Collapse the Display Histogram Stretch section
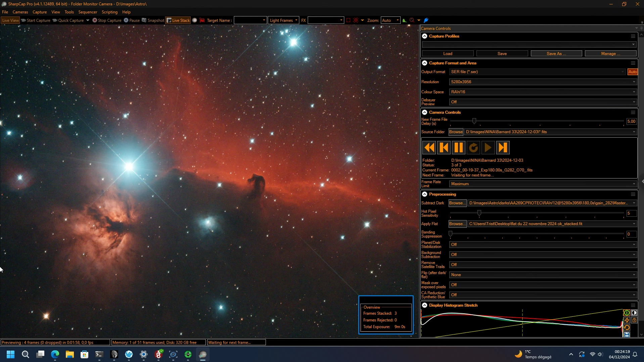This screenshot has width=644, height=362. coord(425,305)
